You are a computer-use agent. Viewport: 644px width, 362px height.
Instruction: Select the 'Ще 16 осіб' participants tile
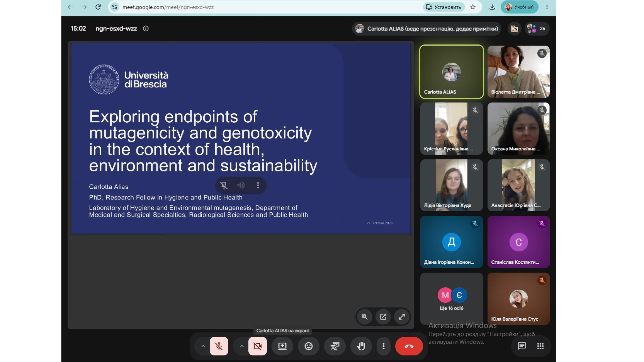point(451,299)
